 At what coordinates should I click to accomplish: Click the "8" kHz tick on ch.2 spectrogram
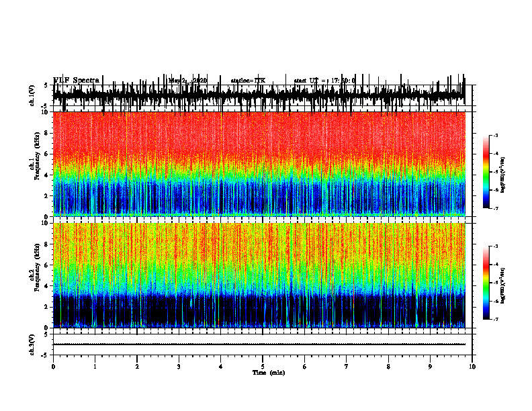coord(46,244)
